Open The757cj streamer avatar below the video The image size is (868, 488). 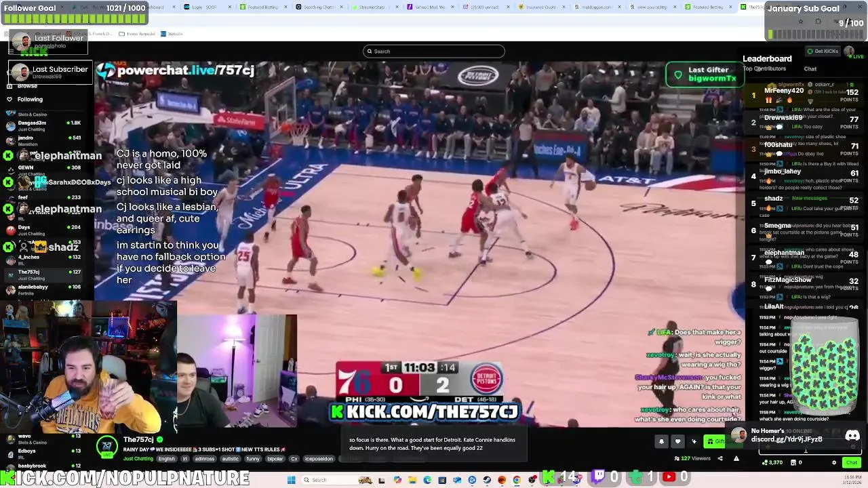pos(106,445)
